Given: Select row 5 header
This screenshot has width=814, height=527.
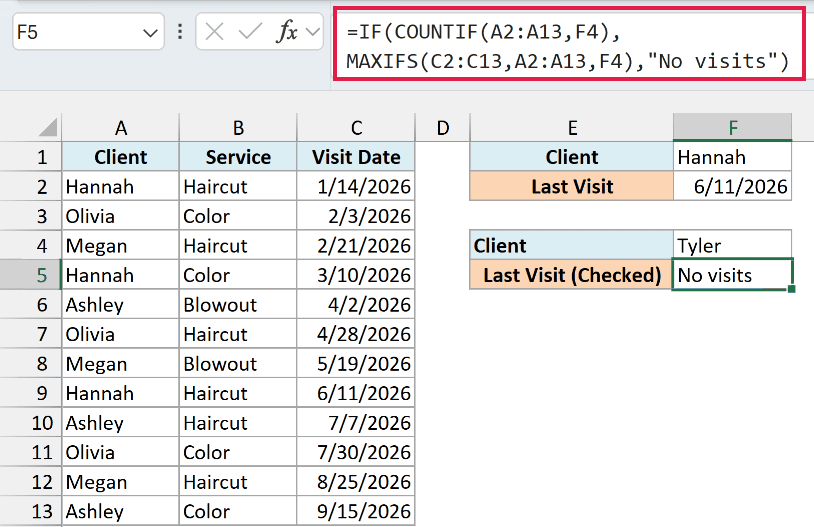Looking at the screenshot, I should [x=31, y=275].
